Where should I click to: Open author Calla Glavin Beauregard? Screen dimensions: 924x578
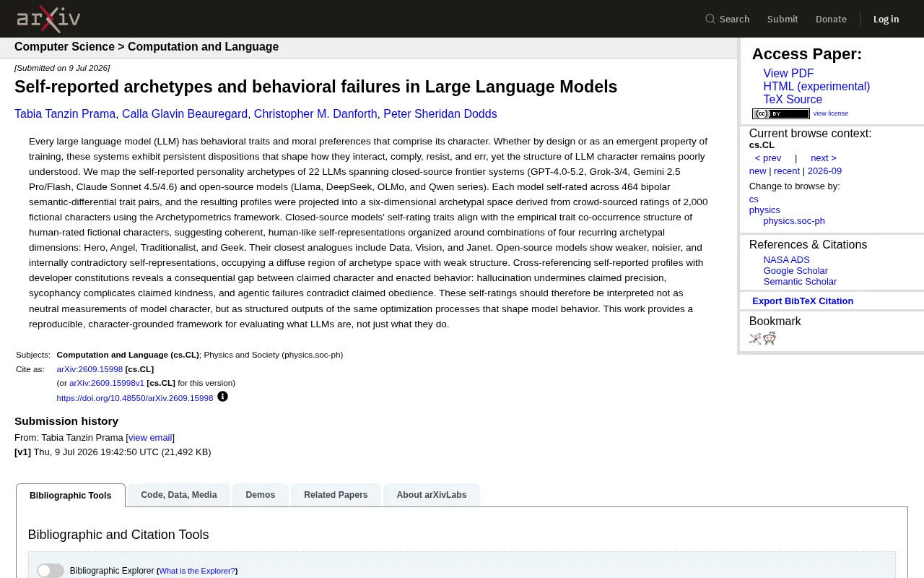tap(185, 114)
